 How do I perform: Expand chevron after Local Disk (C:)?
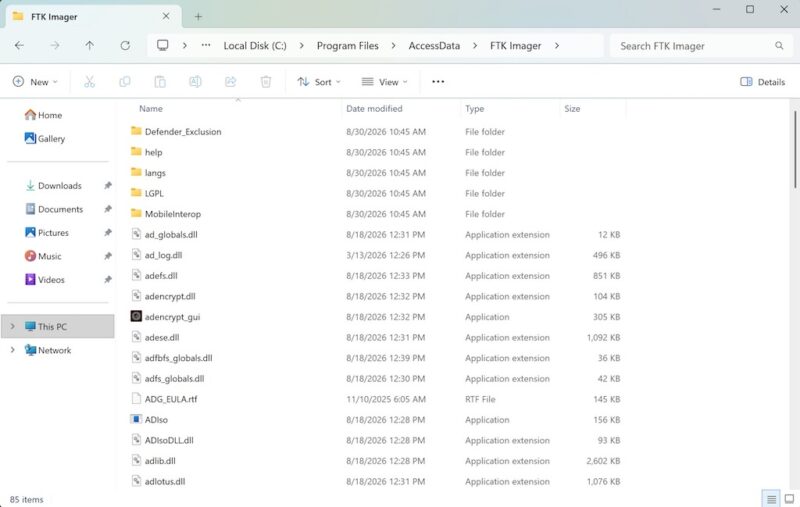(302, 45)
